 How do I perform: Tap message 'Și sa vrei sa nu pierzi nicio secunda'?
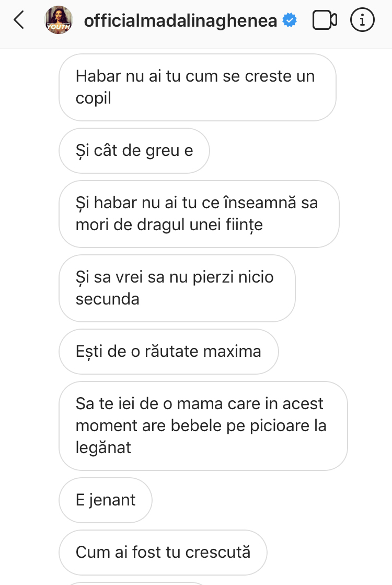177,288
